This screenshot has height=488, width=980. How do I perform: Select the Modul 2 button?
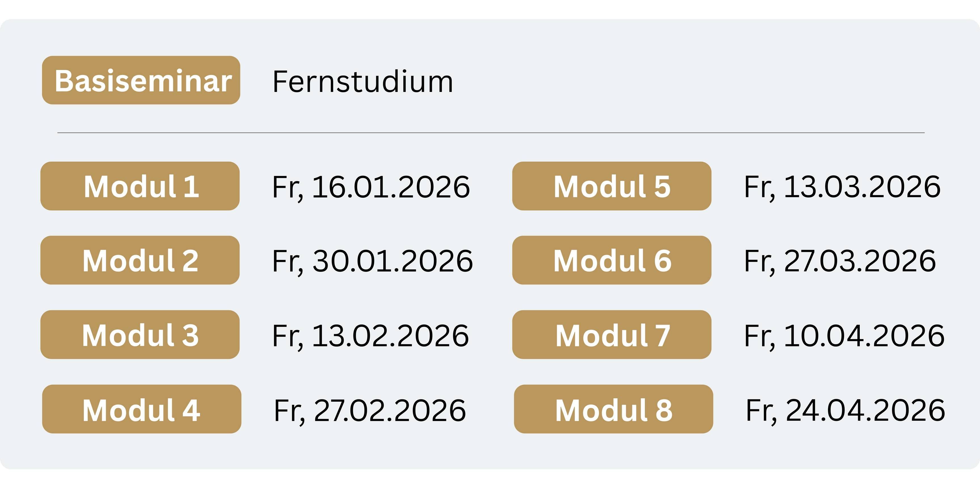tap(140, 260)
